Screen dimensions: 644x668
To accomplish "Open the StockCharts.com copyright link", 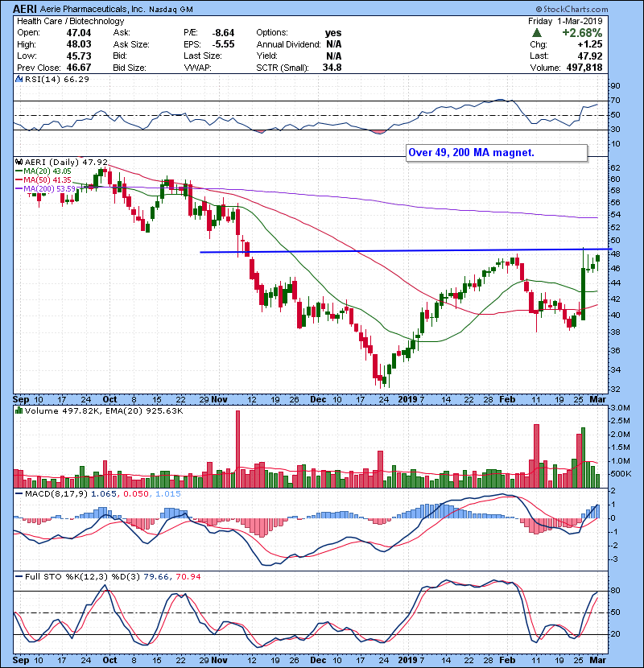I will point(572,9).
